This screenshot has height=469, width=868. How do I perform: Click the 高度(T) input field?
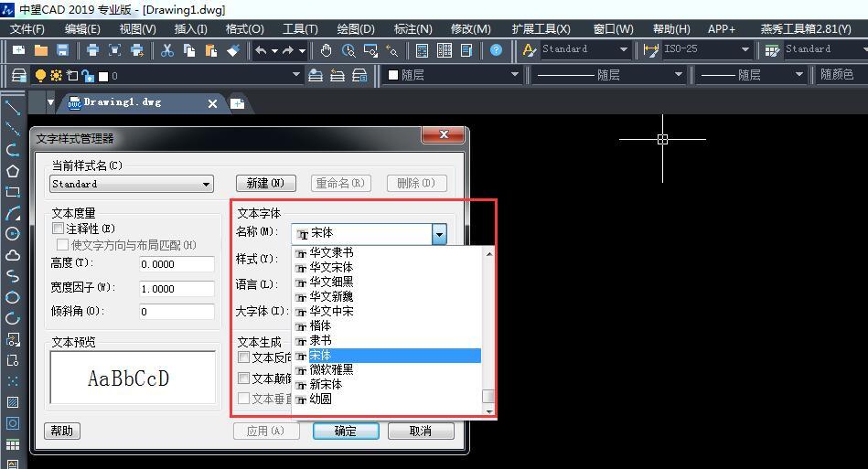[x=177, y=264]
